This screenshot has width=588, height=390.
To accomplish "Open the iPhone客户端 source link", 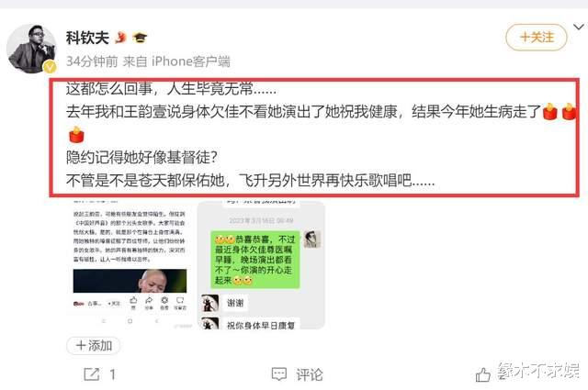I will 190,61.
